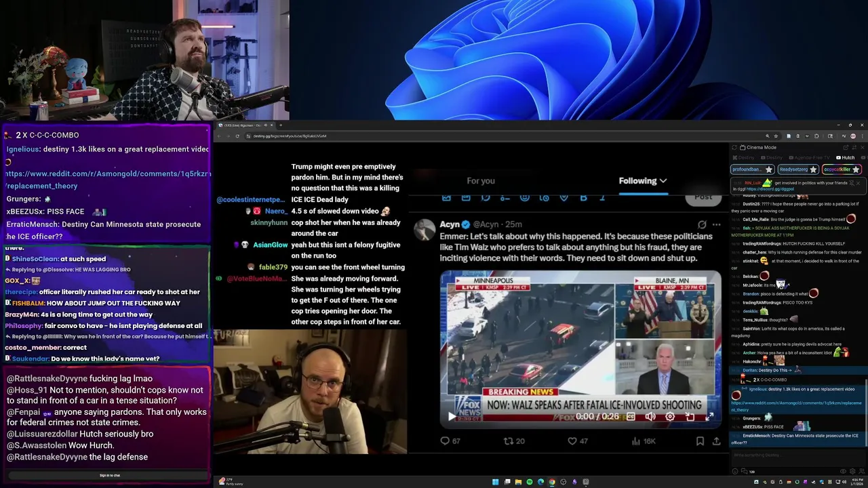The height and width of the screenshot is (488, 868).
Task: Open the Asmongold reddit link in chat
Action: point(796,406)
